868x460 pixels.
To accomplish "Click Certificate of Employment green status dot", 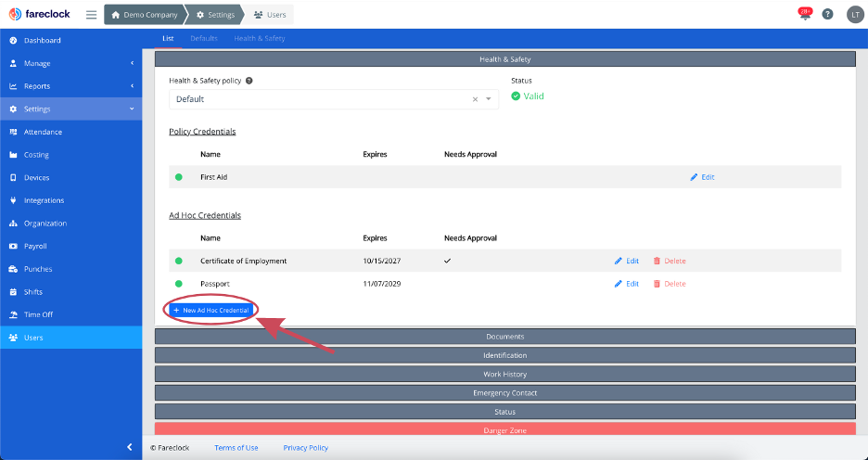I will (179, 261).
